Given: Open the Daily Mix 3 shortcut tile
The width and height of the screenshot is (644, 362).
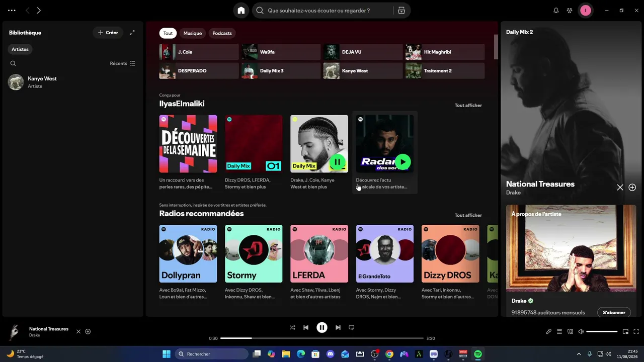Looking at the screenshot, I should click(x=281, y=71).
